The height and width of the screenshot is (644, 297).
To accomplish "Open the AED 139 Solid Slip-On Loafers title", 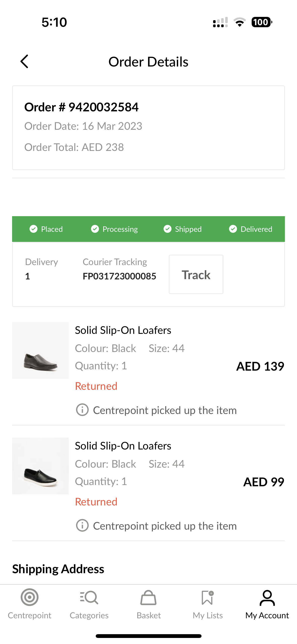I will click(x=123, y=330).
